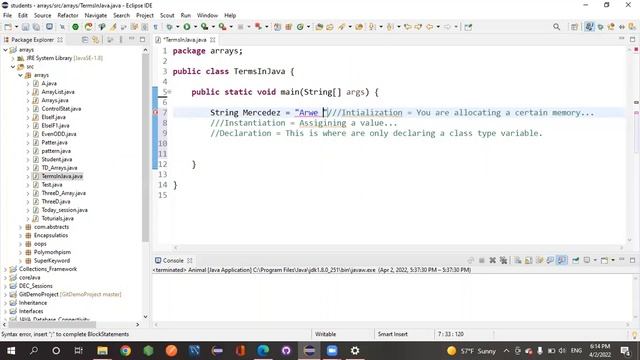Collapse the arrays project node

(x=5, y=50)
